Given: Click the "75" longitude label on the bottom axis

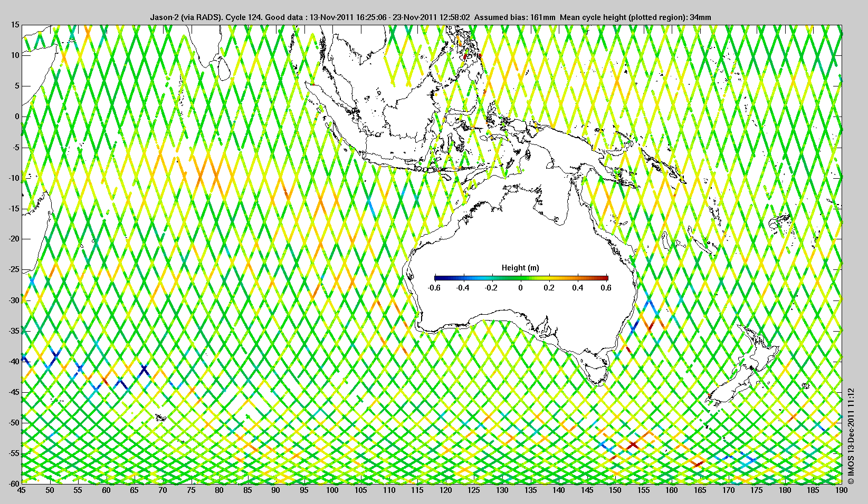Looking at the screenshot, I should click(191, 490).
